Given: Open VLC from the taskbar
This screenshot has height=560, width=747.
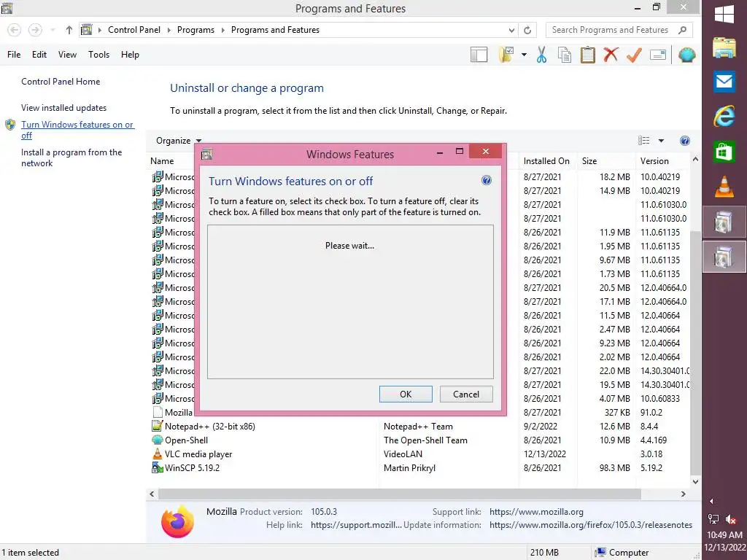Looking at the screenshot, I should click(724, 186).
